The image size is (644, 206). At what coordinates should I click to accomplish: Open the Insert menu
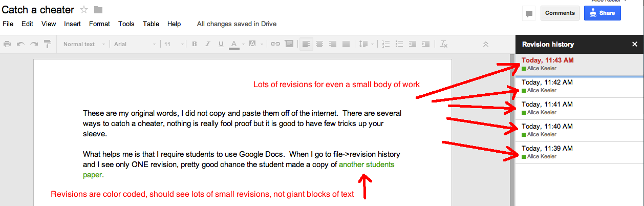[x=72, y=24]
